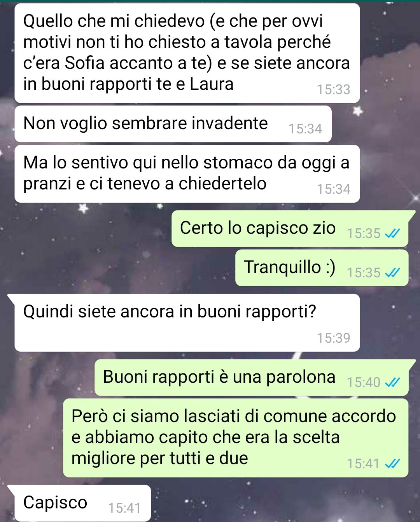The height and width of the screenshot is (522, 420).
Task: Tap the blue ticks on 'Buoni rapporti è una parolona'
Action: (392, 383)
